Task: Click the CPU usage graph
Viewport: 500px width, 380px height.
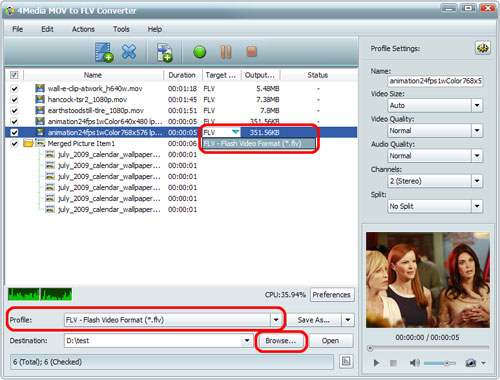Action: coord(40,294)
